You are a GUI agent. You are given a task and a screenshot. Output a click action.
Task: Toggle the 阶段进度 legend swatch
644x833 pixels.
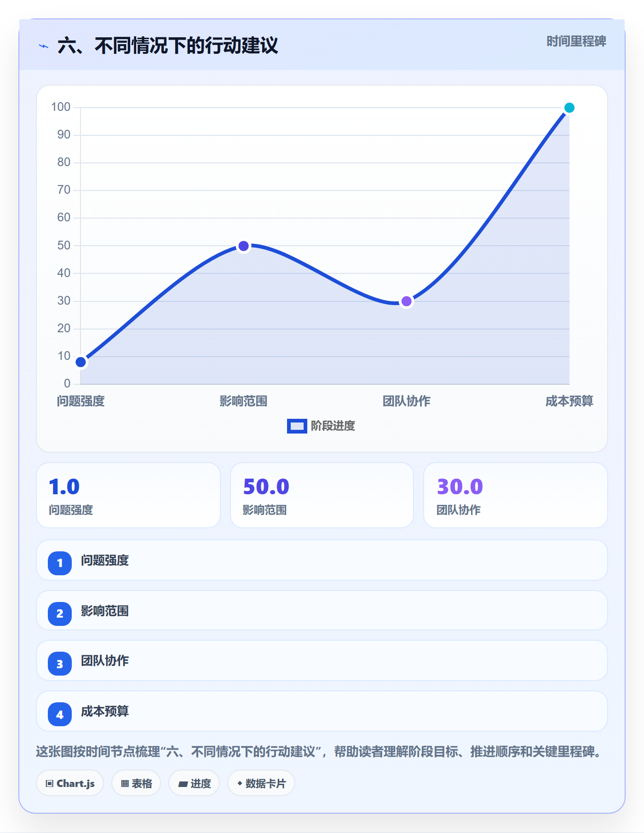point(297,426)
